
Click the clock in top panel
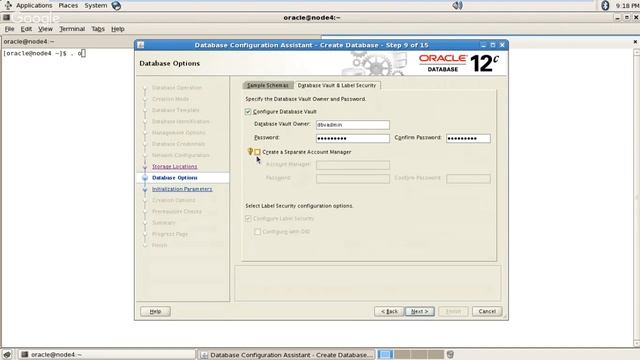coord(627,6)
